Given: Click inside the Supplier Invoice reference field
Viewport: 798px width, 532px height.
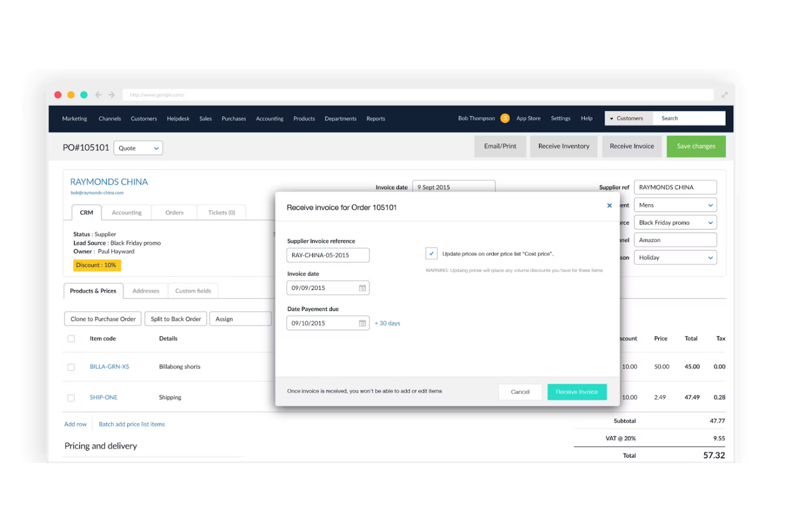Looking at the screenshot, I should coord(327,255).
